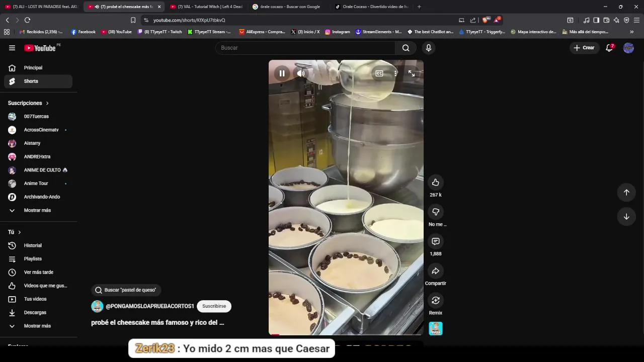
Task: Expand the Tú list with Mostrar más
Action: pos(38,326)
